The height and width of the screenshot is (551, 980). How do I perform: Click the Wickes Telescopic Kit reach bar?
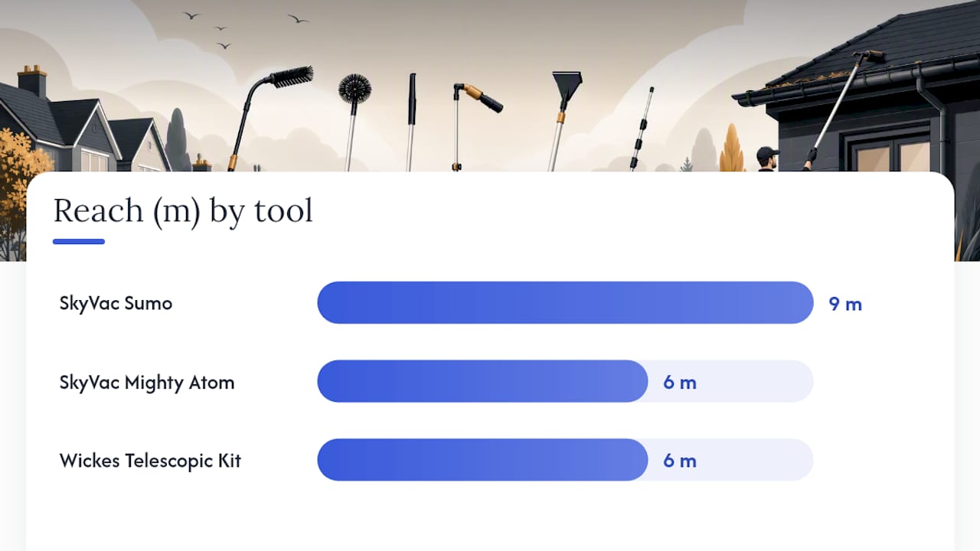coord(565,460)
